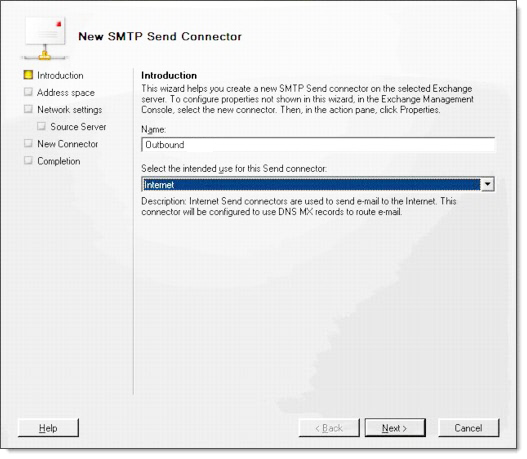The height and width of the screenshot is (459, 527).
Task: Select the Network settings wizard step
Action: 70,110
